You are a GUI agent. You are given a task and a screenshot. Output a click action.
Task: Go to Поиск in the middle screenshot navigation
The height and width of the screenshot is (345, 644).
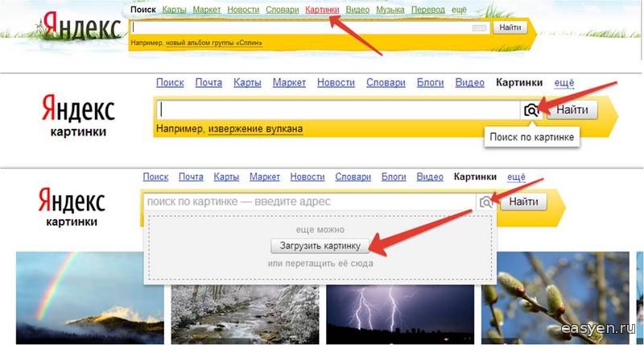tap(170, 83)
